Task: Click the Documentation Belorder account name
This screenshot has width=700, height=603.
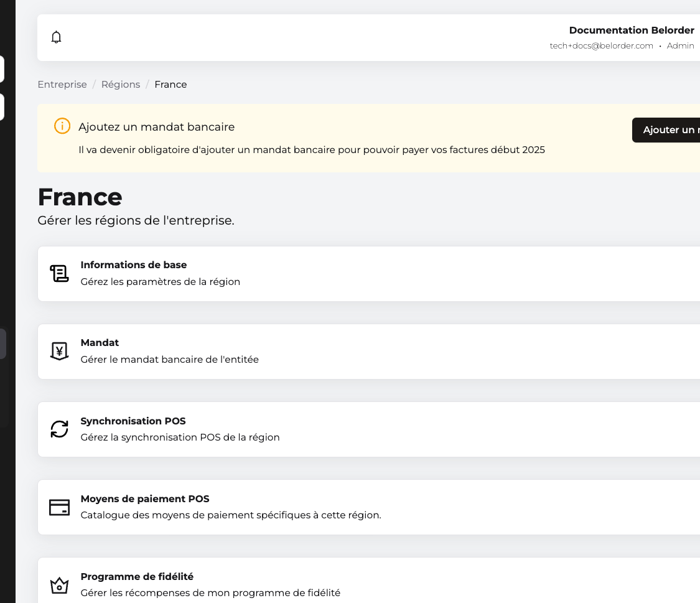Action: tap(632, 30)
